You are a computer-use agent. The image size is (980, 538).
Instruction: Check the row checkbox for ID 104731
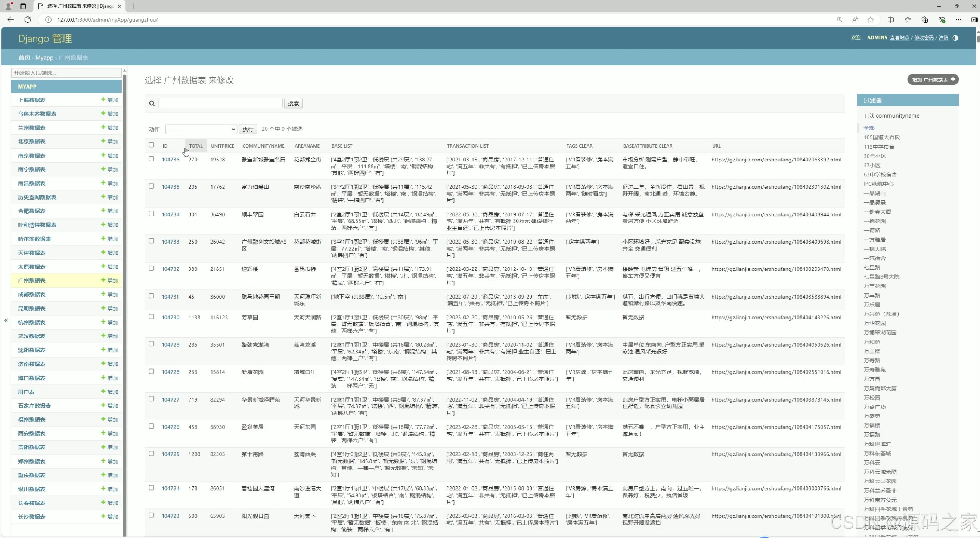[x=151, y=296]
